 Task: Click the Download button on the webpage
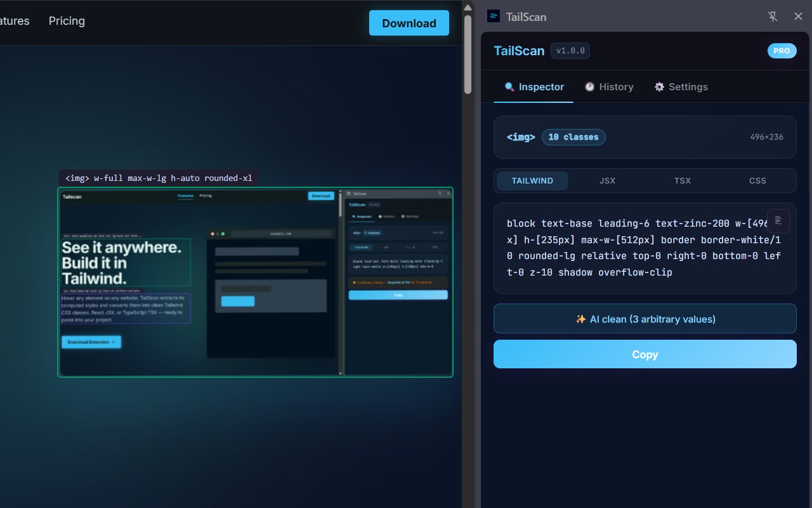(x=409, y=23)
